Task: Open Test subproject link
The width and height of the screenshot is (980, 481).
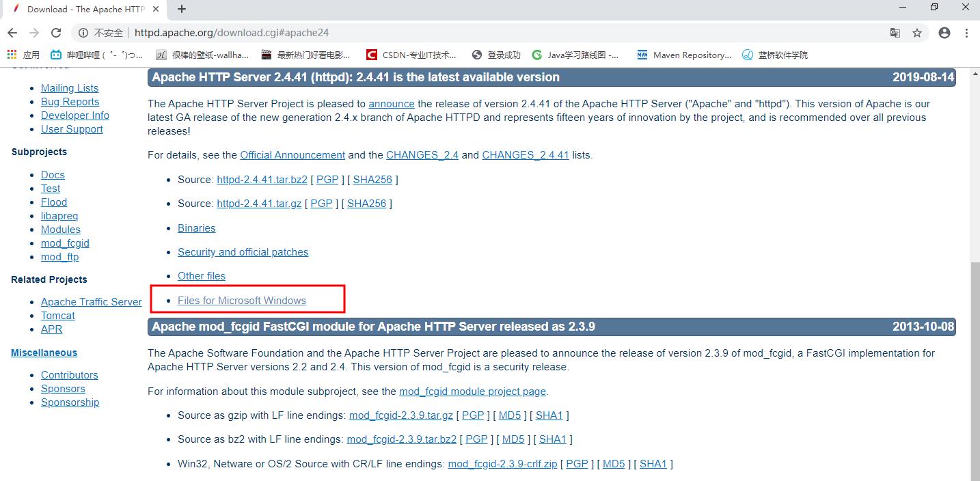Action: [x=51, y=189]
